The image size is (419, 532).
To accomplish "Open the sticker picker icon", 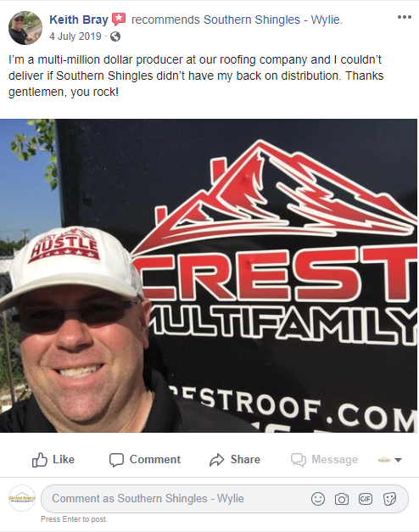I will (x=389, y=499).
